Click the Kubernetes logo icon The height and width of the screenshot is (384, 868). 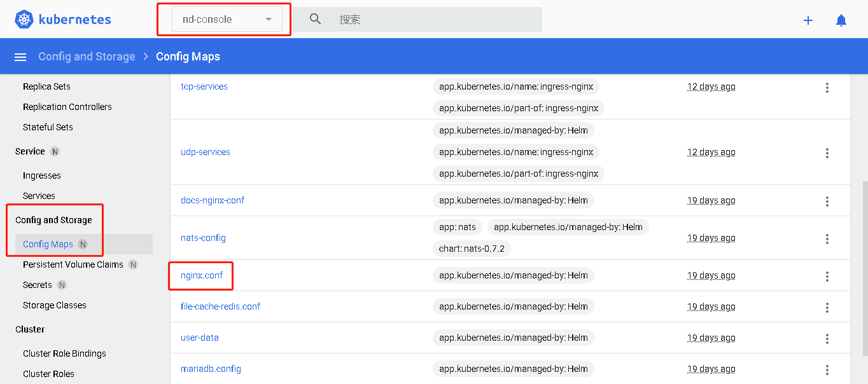point(24,19)
